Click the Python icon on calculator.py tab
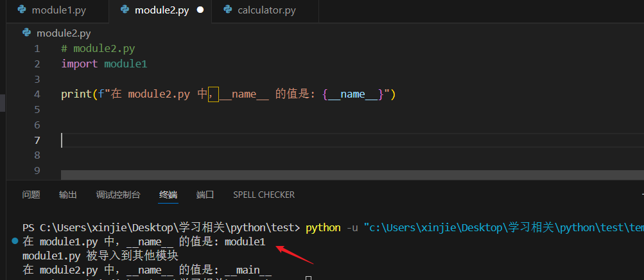The height and width of the screenshot is (280, 644). pyautogui.click(x=227, y=10)
